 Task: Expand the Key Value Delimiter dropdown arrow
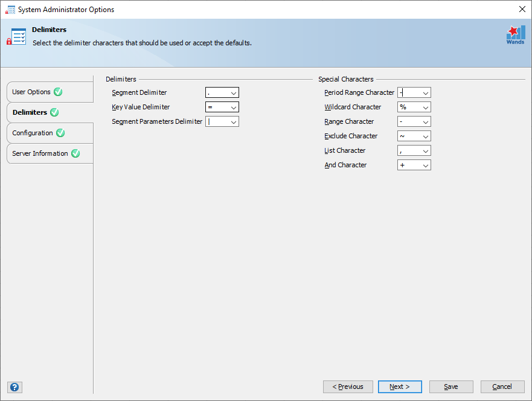tap(234, 107)
